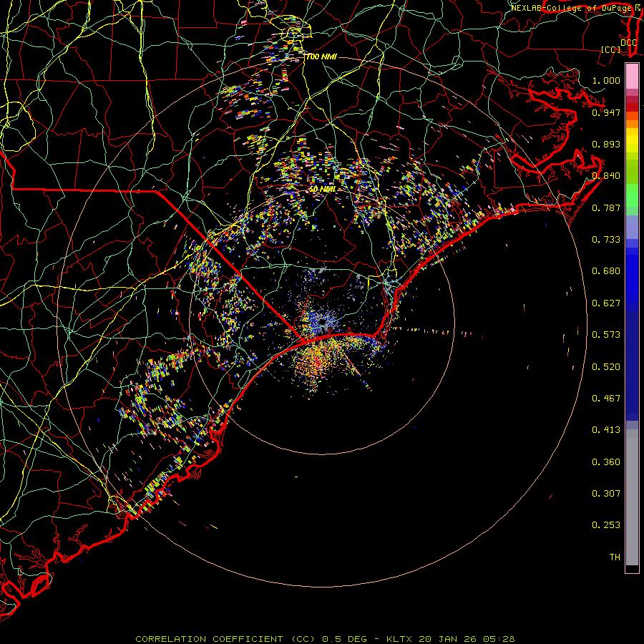This screenshot has height=644, width=644.
Task: Click the 0.840 scale value
Action: (x=606, y=176)
